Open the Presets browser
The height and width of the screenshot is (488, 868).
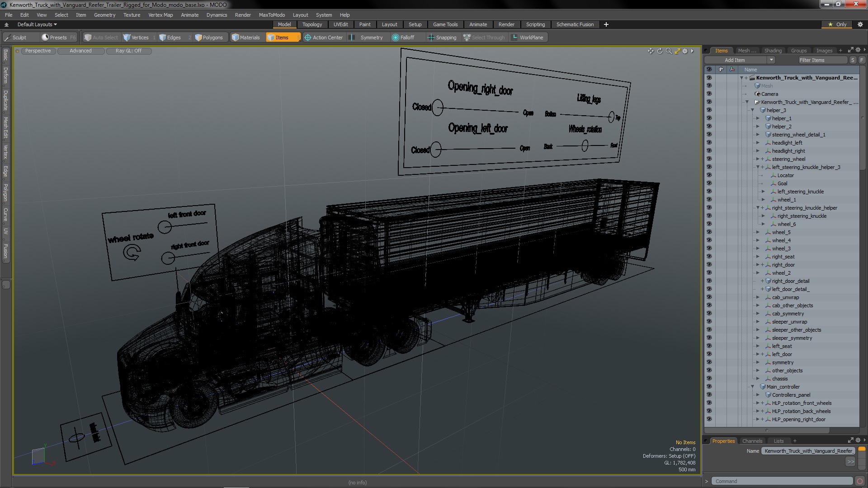pyautogui.click(x=58, y=38)
